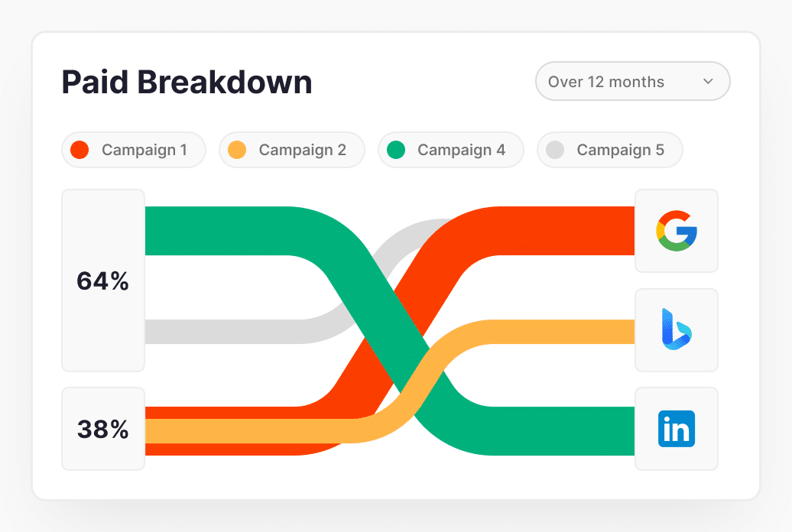Toggle the Campaign 1 legend chip

coord(134,150)
